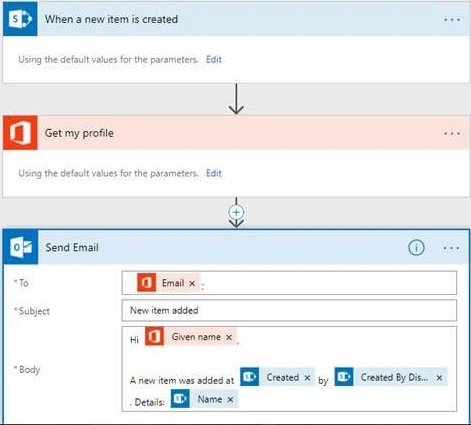Screen dimensions: 471x425
Task: Click Office 365 icon on Get my profile
Action: pyautogui.click(x=20, y=133)
